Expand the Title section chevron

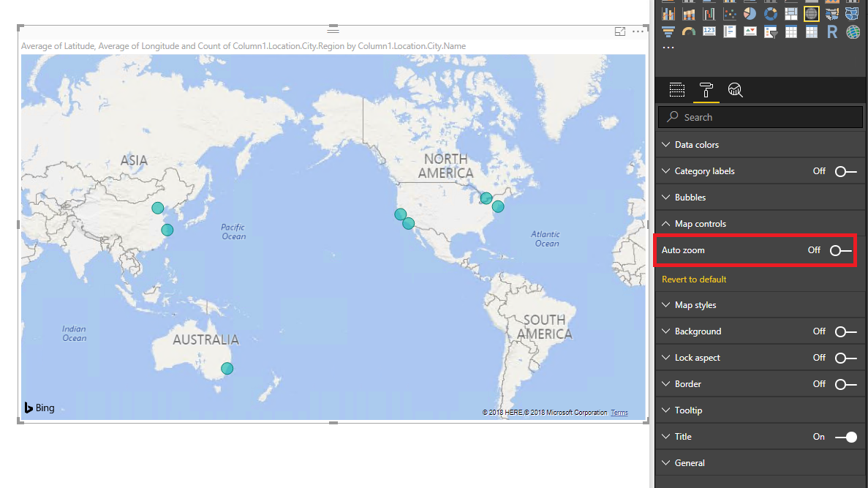tap(666, 437)
